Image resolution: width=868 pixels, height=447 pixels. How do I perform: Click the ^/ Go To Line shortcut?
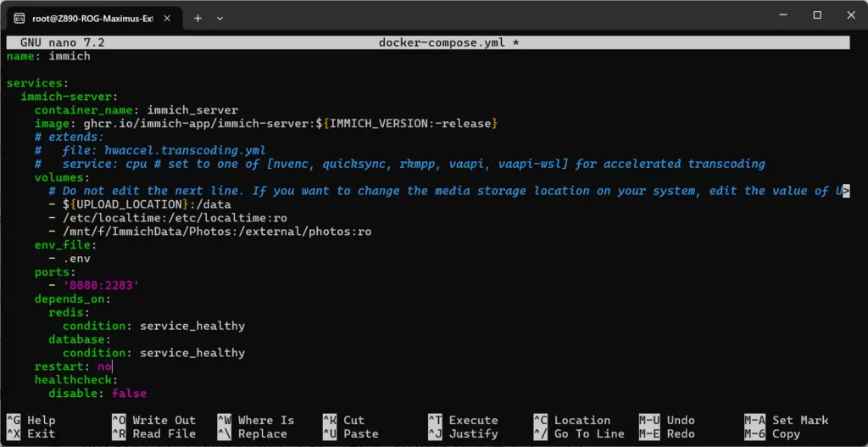tap(579, 433)
